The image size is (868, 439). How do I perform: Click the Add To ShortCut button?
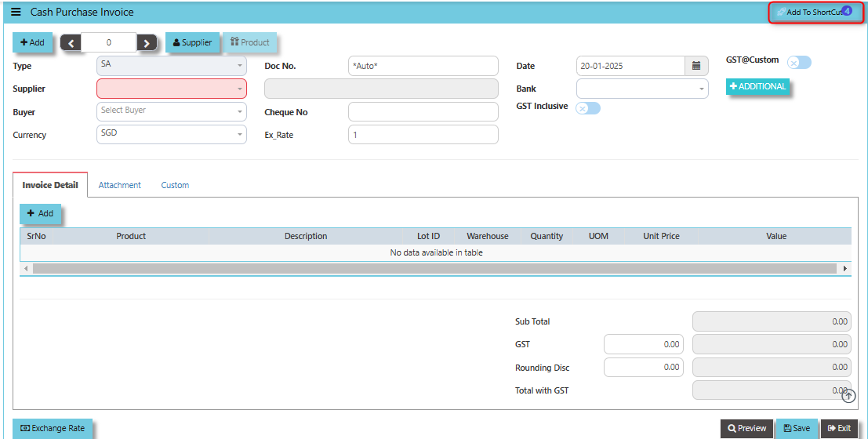(x=816, y=13)
